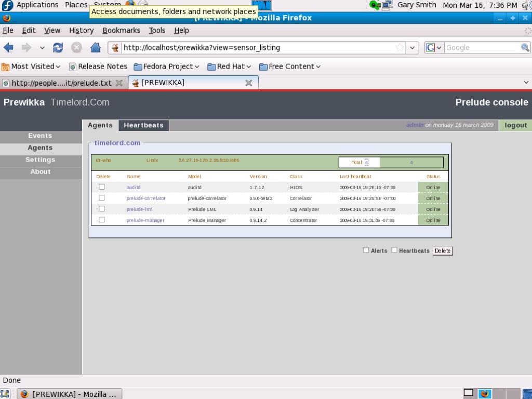The width and height of the screenshot is (532, 399).
Task: Click the Forward navigation arrow
Action: [26, 47]
